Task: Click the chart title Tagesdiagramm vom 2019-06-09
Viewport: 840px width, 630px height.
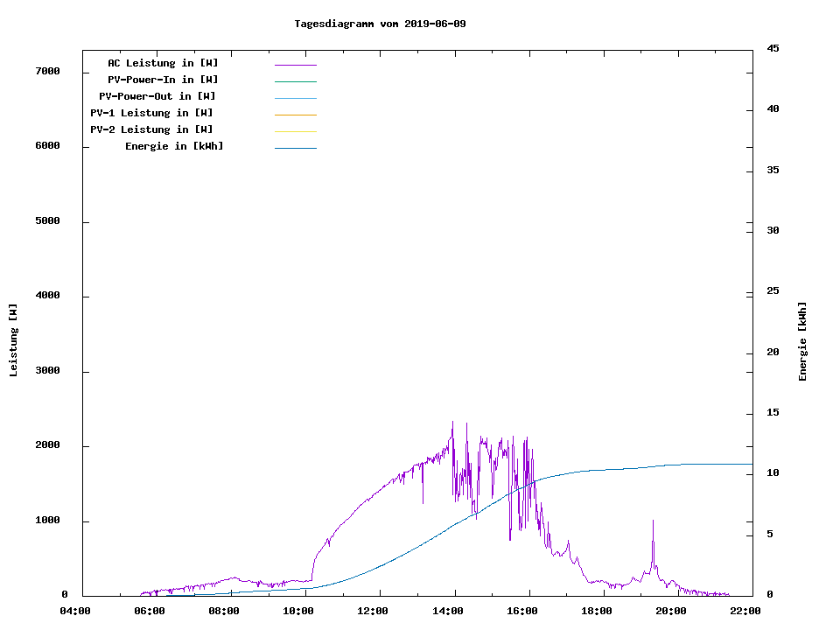Action: pyautogui.click(x=380, y=24)
